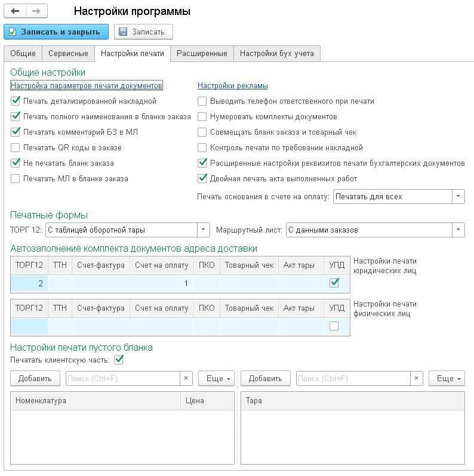Uncheck 'Не печатать бланк заказа'
The image size is (474, 476).
15,163
